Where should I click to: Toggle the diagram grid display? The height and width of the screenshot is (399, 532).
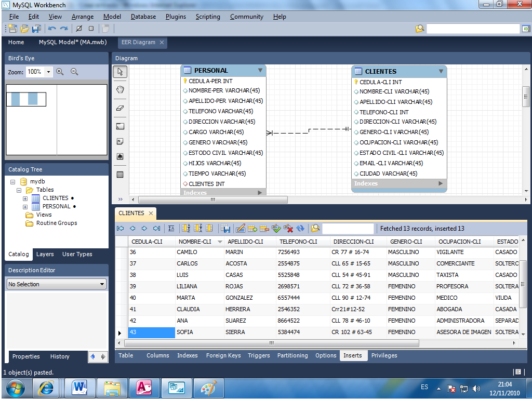pos(79,29)
